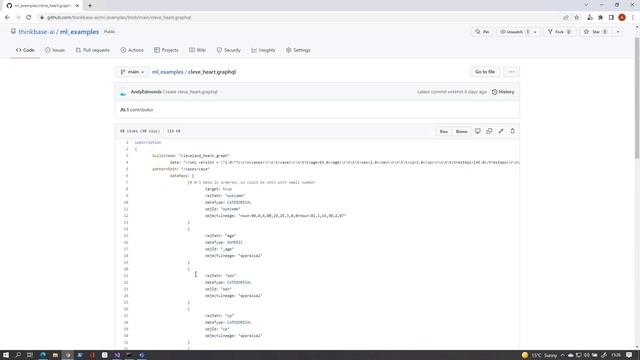
Task: Click the Unwatch button
Action: [x=513, y=32]
